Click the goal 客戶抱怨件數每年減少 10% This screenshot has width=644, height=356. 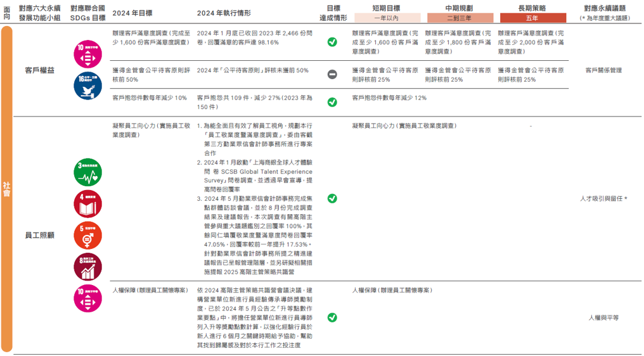[150, 98]
